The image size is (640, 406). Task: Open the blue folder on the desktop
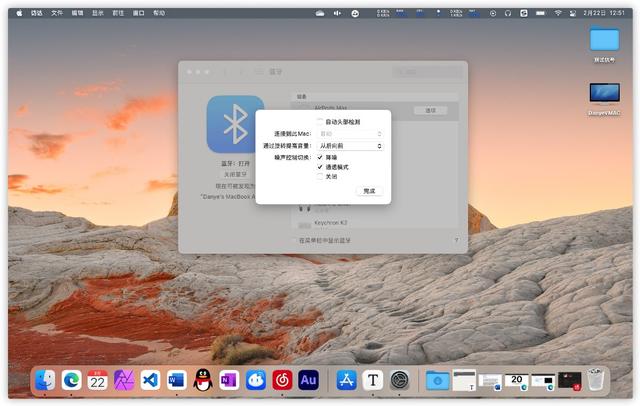pos(604,39)
